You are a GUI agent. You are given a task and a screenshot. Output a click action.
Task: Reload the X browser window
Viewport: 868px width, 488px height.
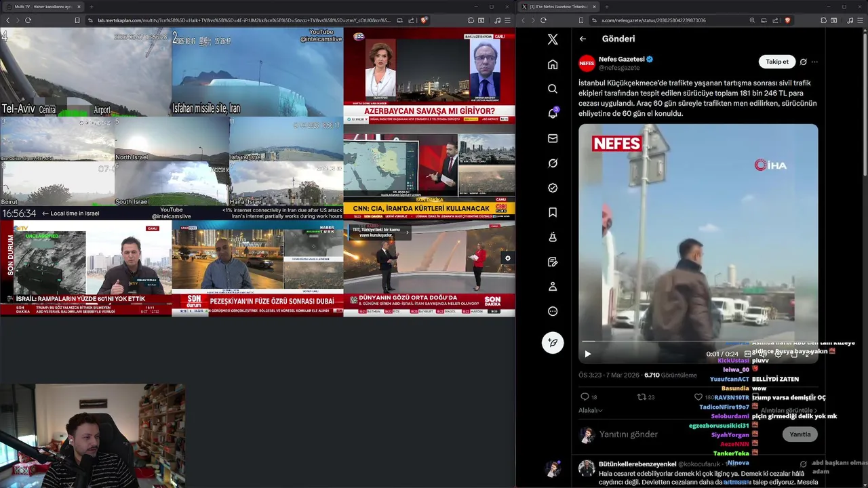click(x=543, y=20)
